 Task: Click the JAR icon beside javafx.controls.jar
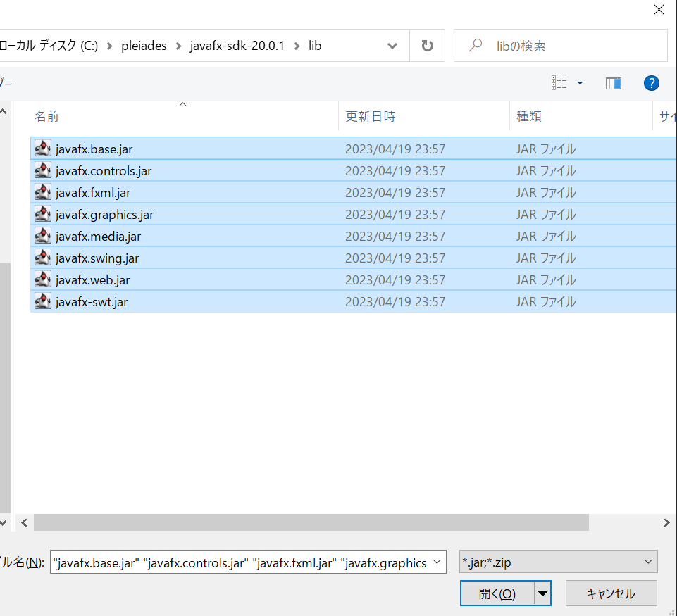click(x=42, y=170)
